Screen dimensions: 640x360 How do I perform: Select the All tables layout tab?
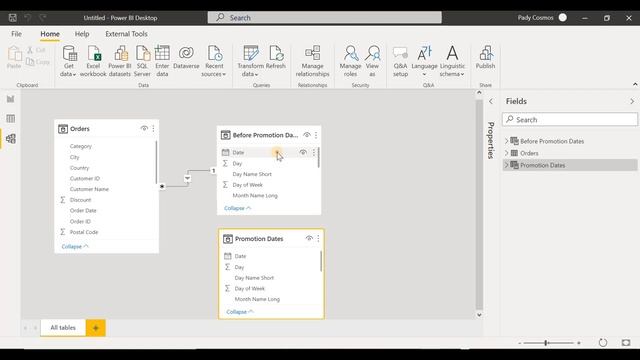pos(63,327)
